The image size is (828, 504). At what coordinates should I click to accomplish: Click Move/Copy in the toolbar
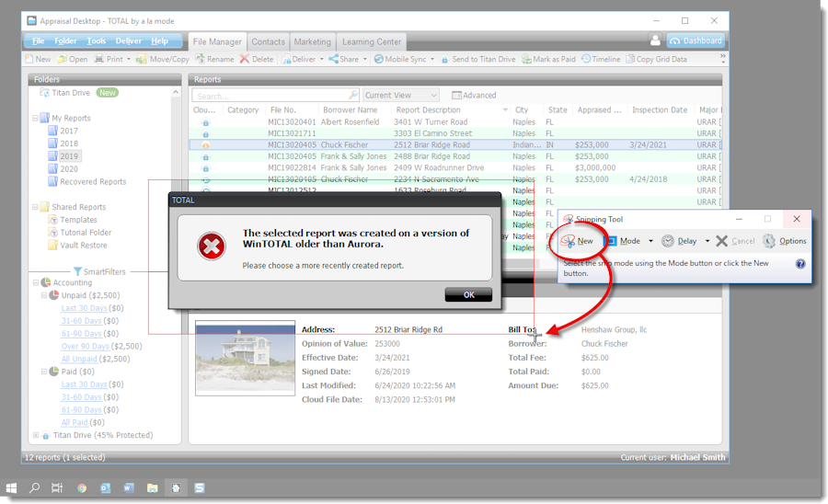[163, 59]
